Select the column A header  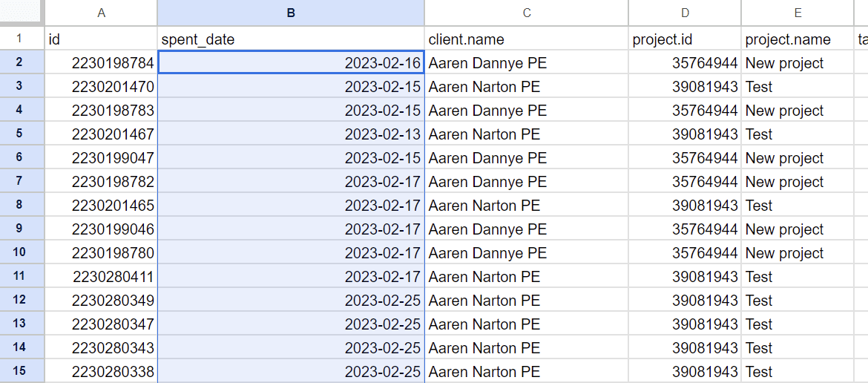[100, 13]
